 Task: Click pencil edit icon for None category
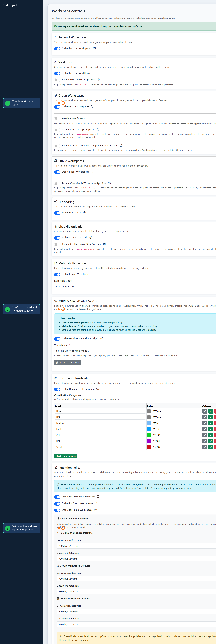pyautogui.click(x=204, y=411)
